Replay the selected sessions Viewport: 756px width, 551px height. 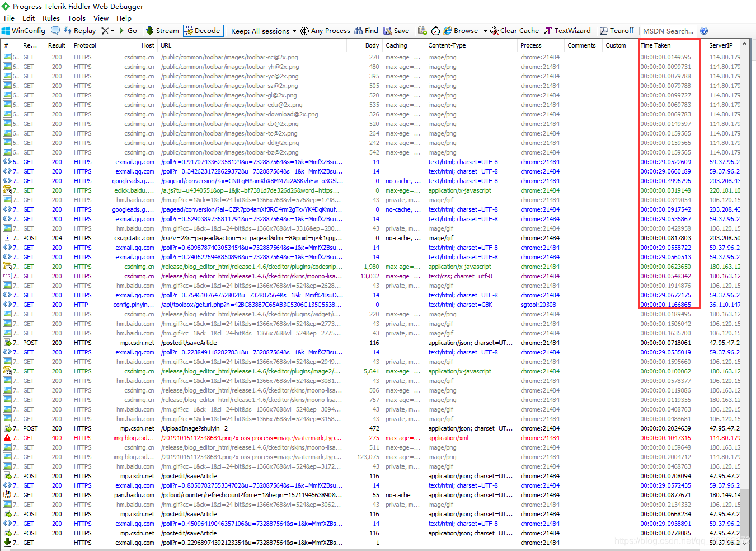tap(79, 31)
